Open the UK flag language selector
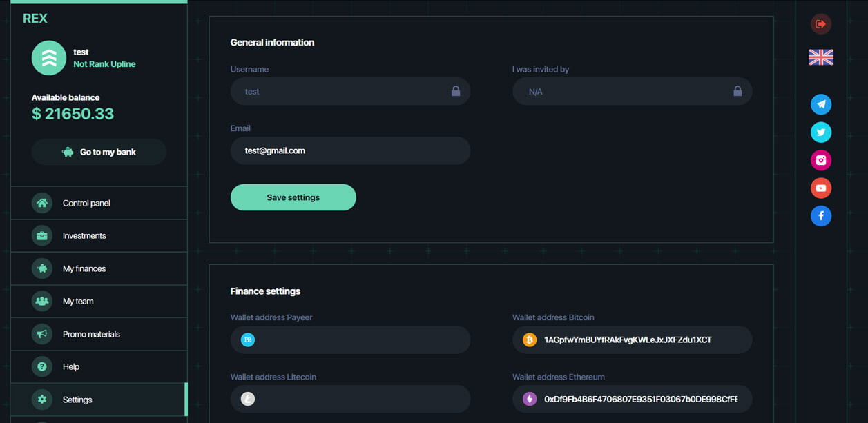The image size is (868, 423). 820,57
